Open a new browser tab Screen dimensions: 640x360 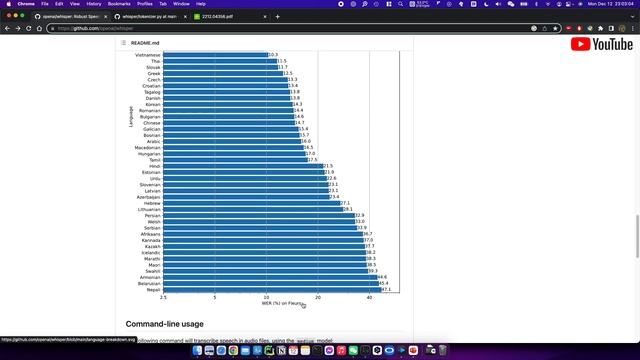point(278,17)
